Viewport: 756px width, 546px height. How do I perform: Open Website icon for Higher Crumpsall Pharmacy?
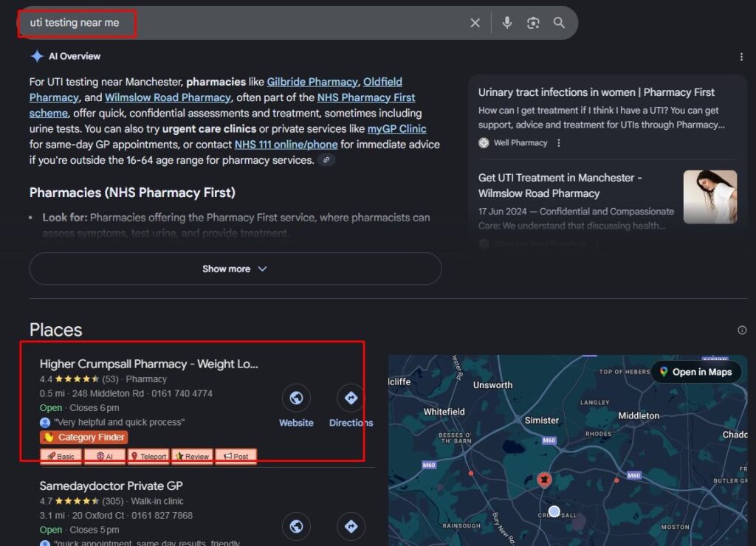296,399
